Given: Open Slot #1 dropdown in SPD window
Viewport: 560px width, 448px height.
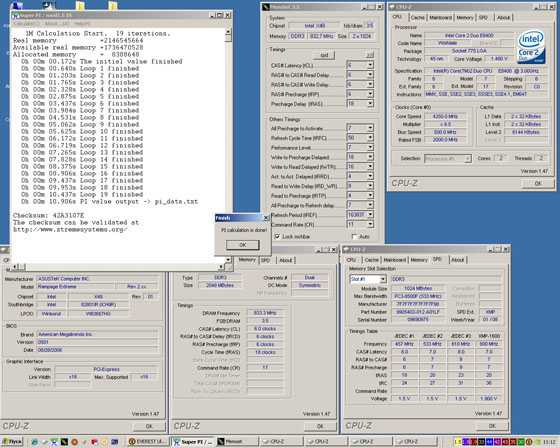Looking at the screenshot, I should pyautogui.click(x=382, y=279).
